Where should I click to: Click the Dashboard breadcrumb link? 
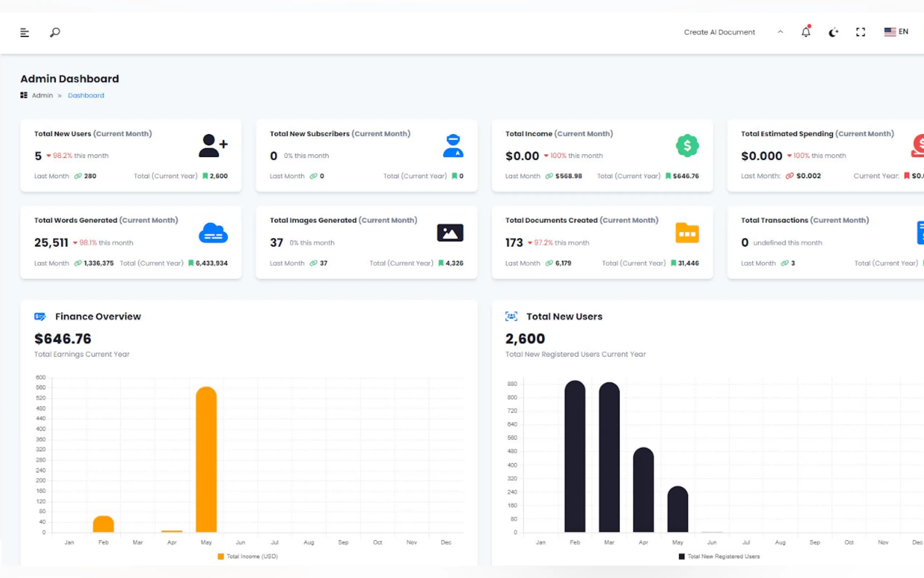(86, 95)
